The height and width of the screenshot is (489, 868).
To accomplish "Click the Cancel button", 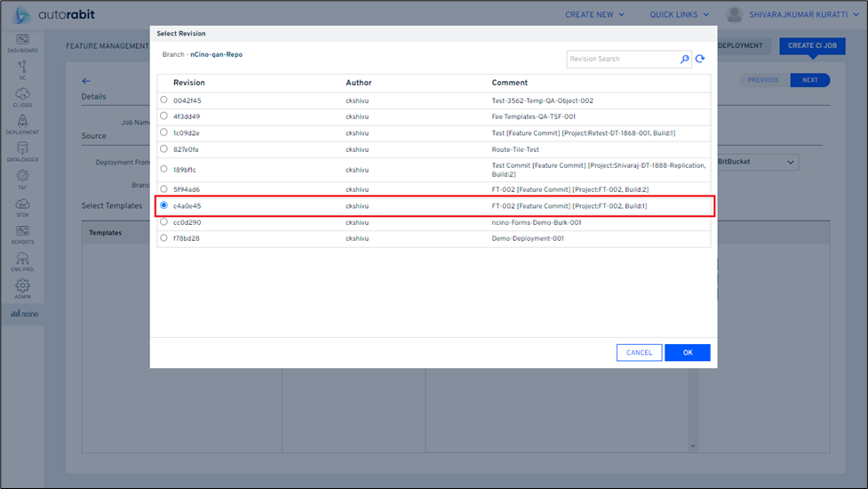I will [x=639, y=353].
